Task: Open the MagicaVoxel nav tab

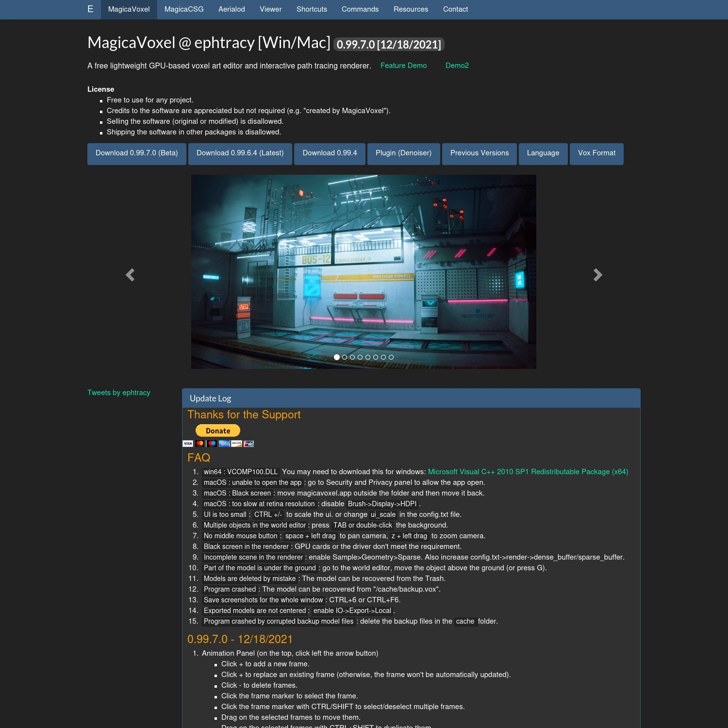Action: tap(129, 9)
